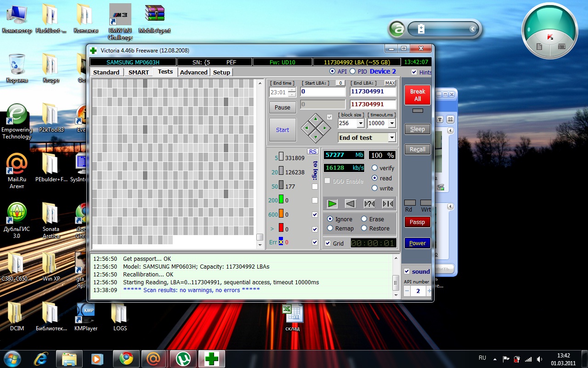Screen dimensions: 588x368
Task: Toggle the Hints checkbox
Action: [x=414, y=72]
